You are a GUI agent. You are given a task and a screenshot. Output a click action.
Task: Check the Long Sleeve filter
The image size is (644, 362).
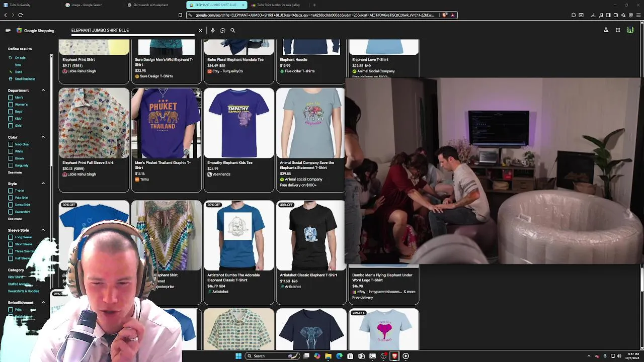coord(11,237)
